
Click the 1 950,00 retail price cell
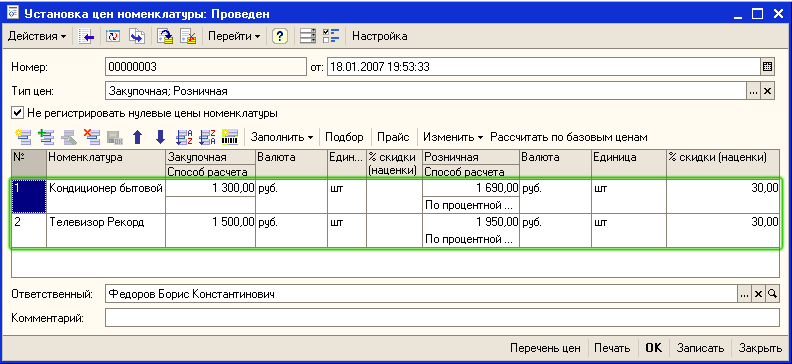click(471, 222)
